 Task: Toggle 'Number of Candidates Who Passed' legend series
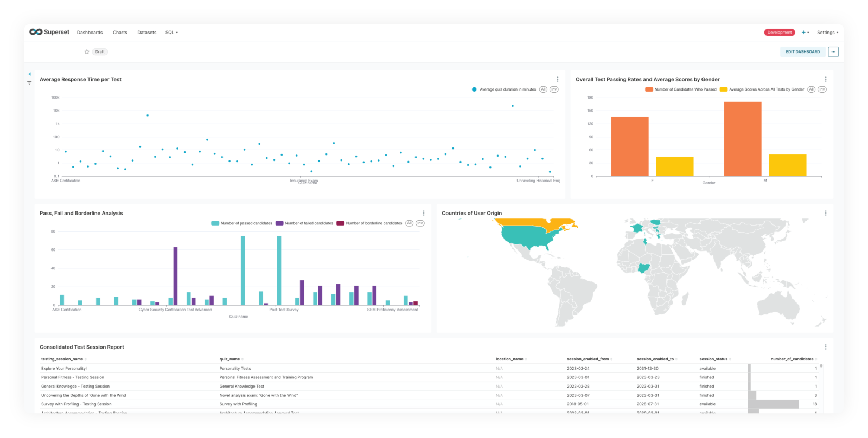click(x=685, y=89)
